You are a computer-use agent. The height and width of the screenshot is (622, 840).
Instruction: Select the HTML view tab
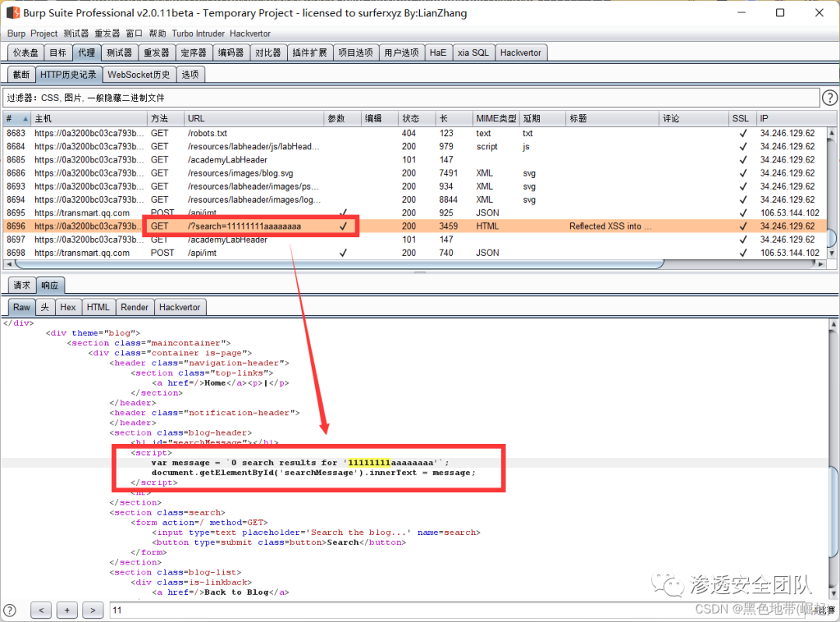(x=98, y=308)
